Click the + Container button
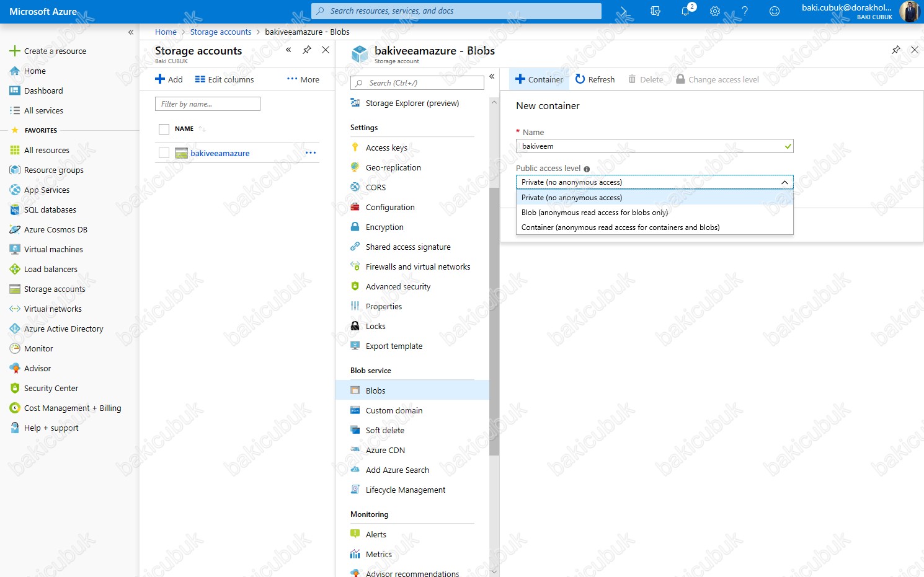Viewport: 924px width, 577px height. click(x=540, y=79)
